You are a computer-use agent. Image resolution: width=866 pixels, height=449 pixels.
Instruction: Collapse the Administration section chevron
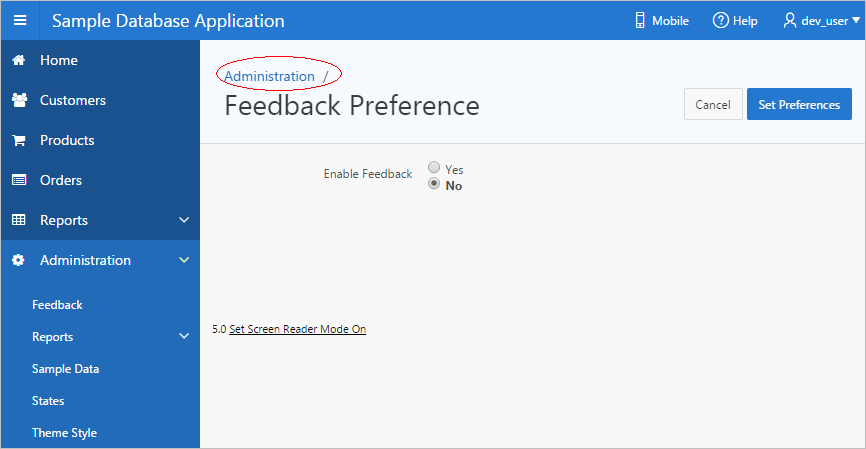(184, 260)
